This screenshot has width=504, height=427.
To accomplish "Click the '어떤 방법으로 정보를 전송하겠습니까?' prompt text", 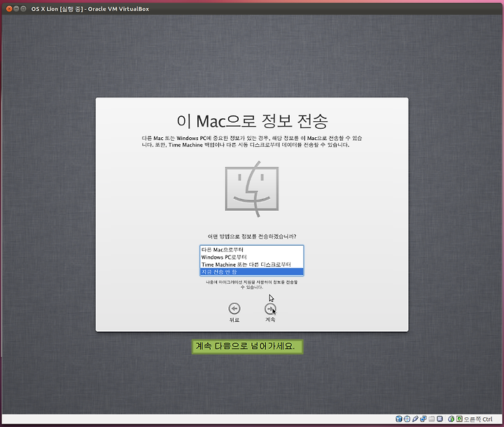I will tap(252, 237).
